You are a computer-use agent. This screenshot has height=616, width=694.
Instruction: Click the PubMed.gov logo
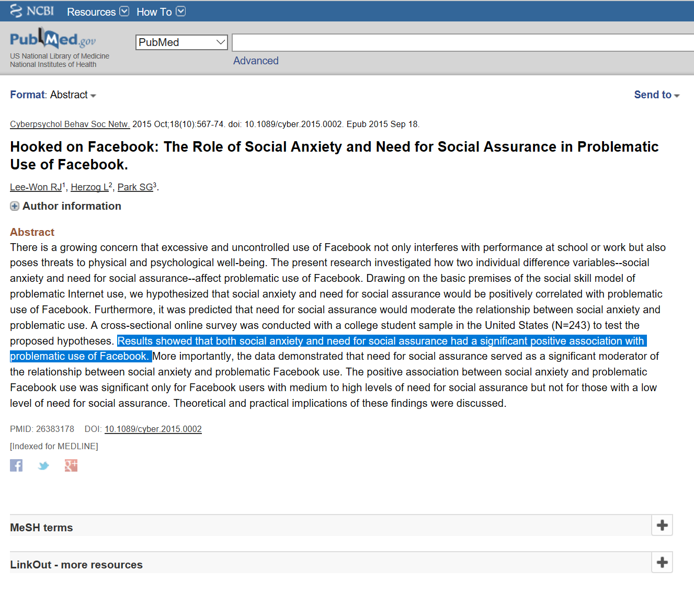point(52,40)
